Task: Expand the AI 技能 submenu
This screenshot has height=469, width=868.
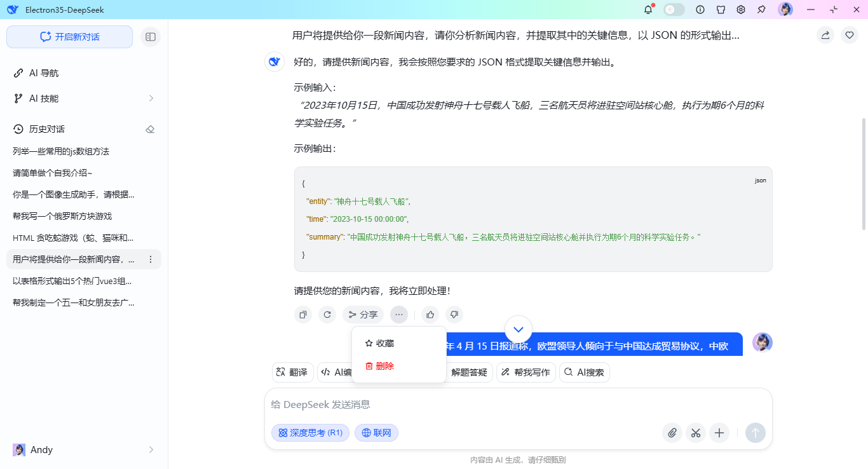Action: pyautogui.click(x=151, y=99)
